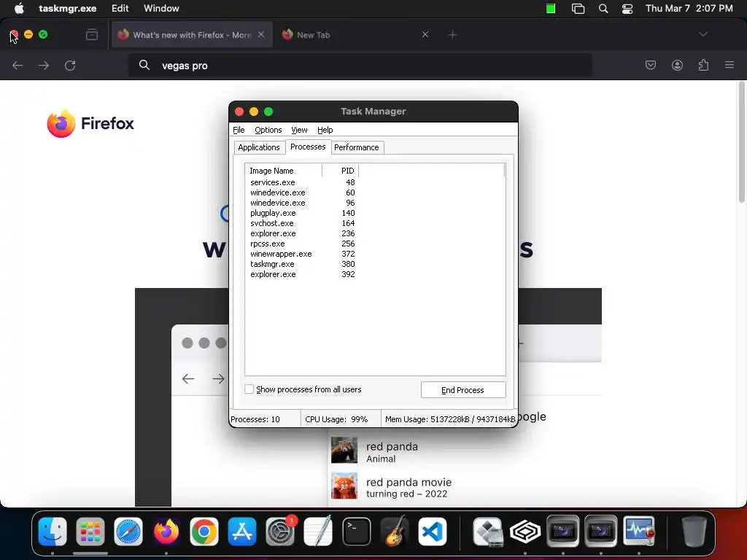747x560 pixels.
Task: Click red panda movie thumbnail
Action: (344, 486)
